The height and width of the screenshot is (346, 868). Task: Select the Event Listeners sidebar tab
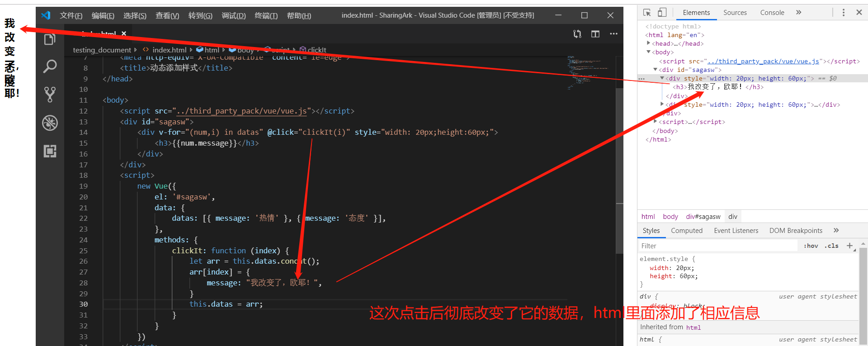tap(736, 231)
